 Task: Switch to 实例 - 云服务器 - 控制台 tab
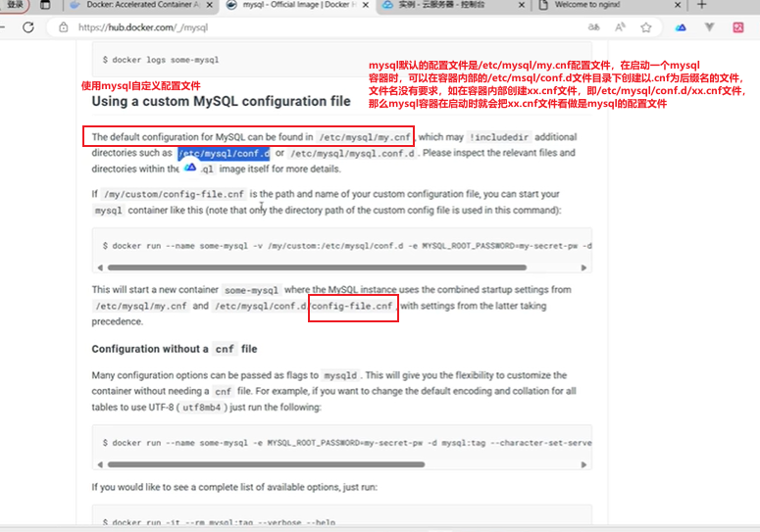click(x=454, y=5)
